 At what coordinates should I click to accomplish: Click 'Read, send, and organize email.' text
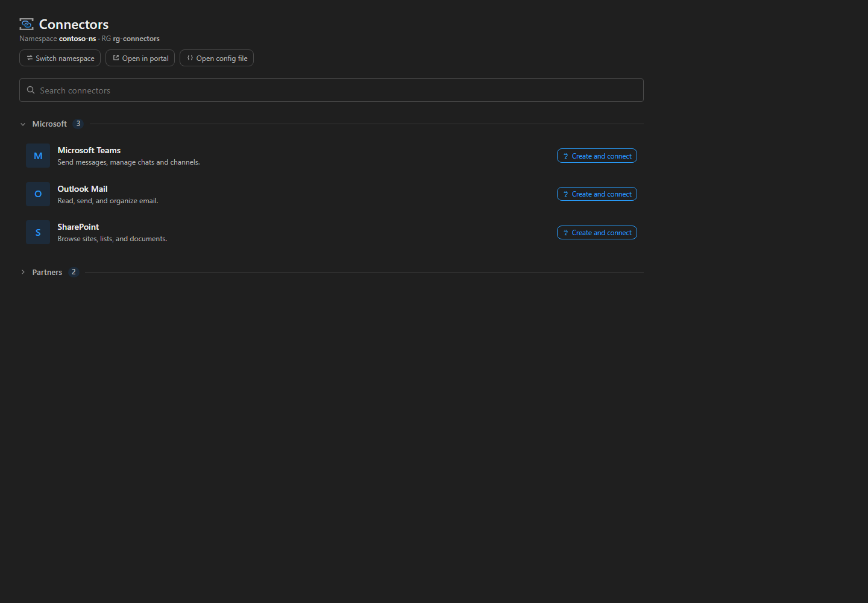click(108, 201)
